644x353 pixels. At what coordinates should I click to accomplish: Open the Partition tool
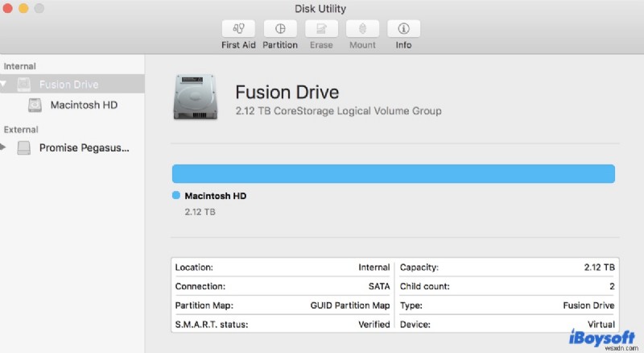(280, 29)
